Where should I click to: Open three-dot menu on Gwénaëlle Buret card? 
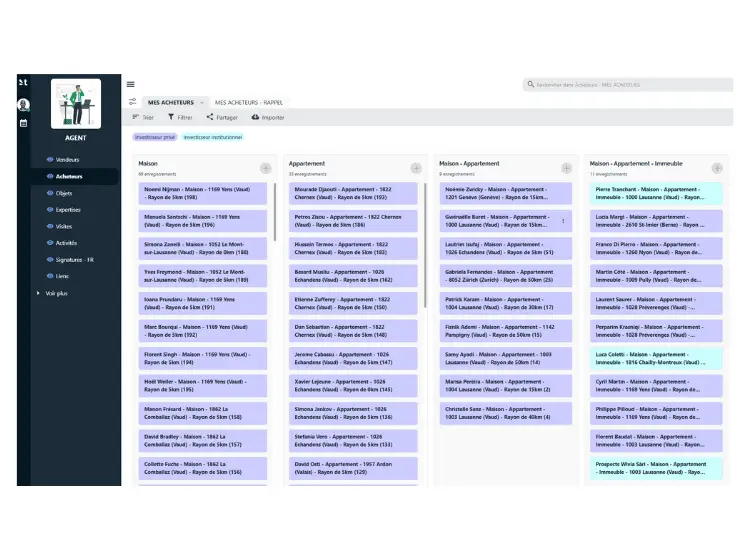point(563,221)
